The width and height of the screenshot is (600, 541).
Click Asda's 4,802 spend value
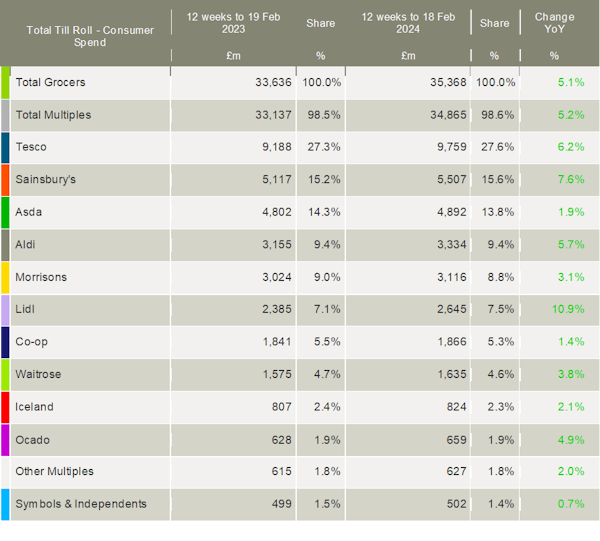coord(277,212)
